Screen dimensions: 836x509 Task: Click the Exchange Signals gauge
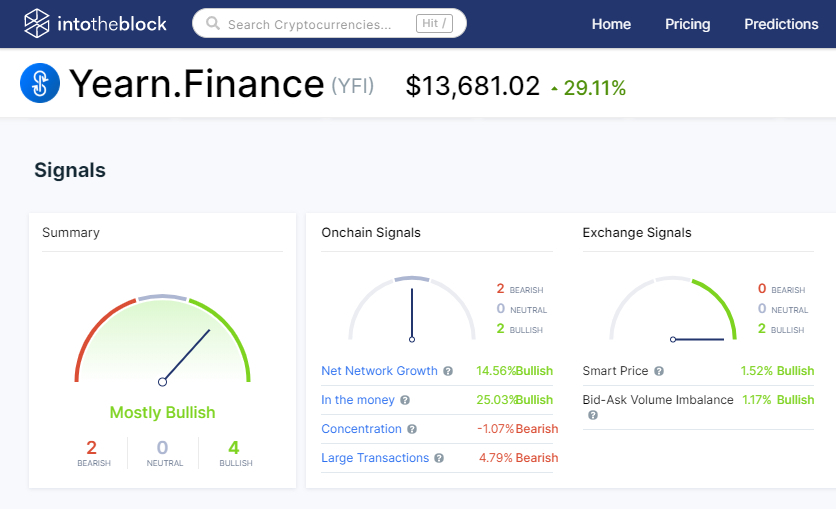673,309
